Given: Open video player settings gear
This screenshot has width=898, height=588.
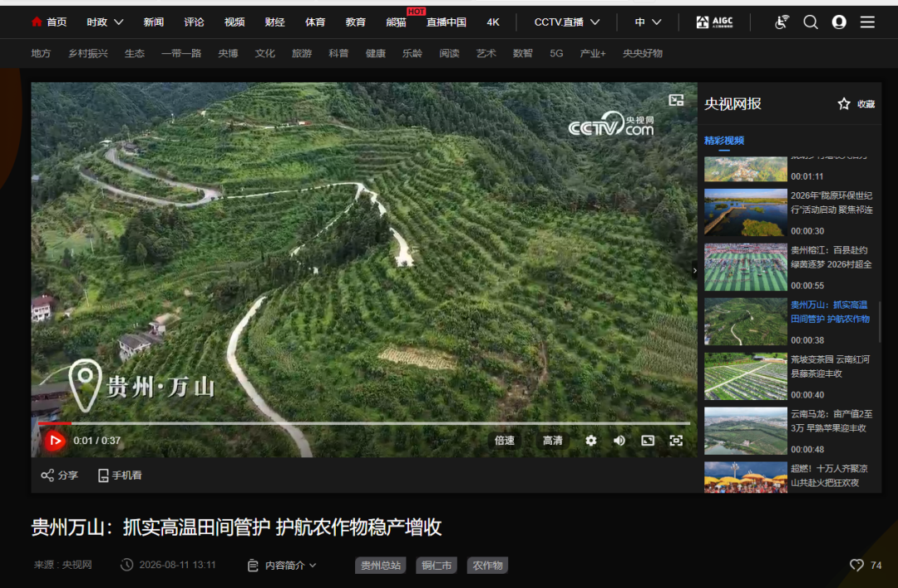Looking at the screenshot, I should pyautogui.click(x=591, y=441).
